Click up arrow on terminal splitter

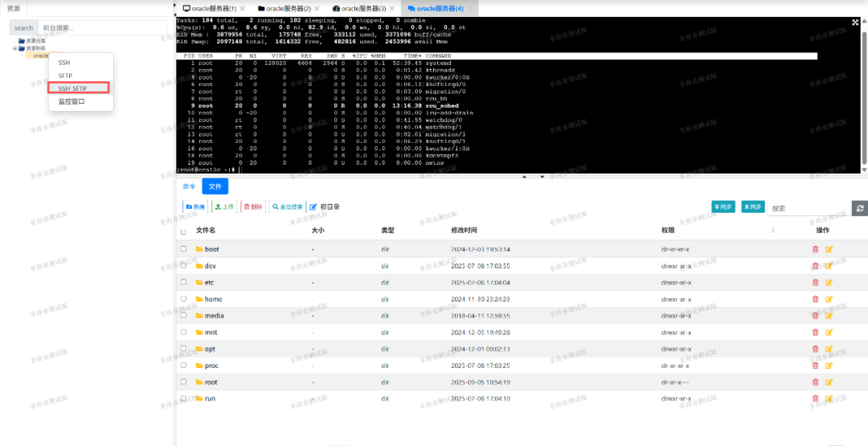point(524,177)
